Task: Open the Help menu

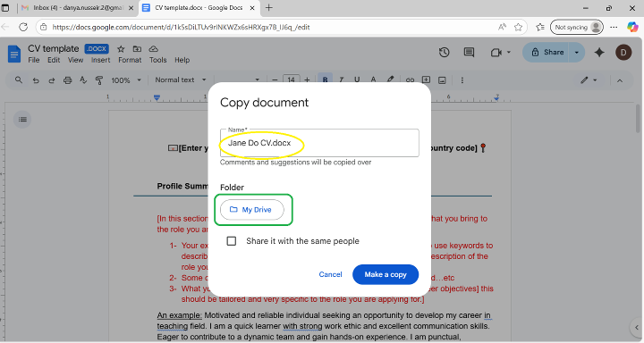Action: [182, 60]
